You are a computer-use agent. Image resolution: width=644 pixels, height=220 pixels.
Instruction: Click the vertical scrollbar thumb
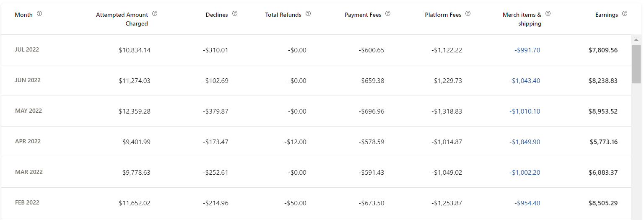coord(636,64)
